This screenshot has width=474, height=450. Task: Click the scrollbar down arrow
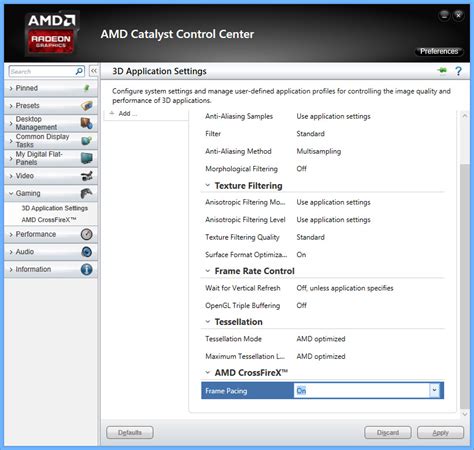pyautogui.click(x=464, y=414)
